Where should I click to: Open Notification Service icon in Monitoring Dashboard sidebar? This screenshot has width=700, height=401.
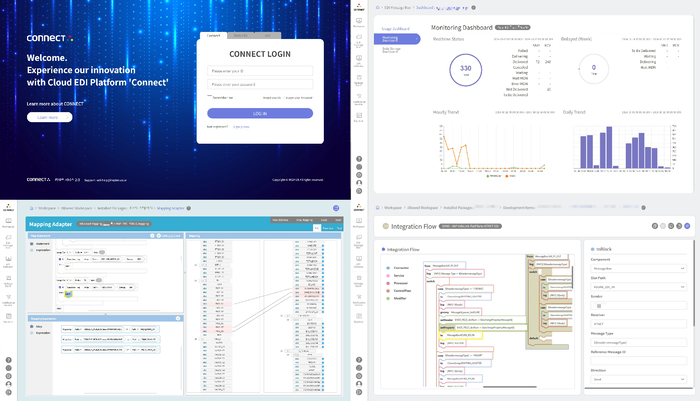pyautogui.click(x=359, y=98)
